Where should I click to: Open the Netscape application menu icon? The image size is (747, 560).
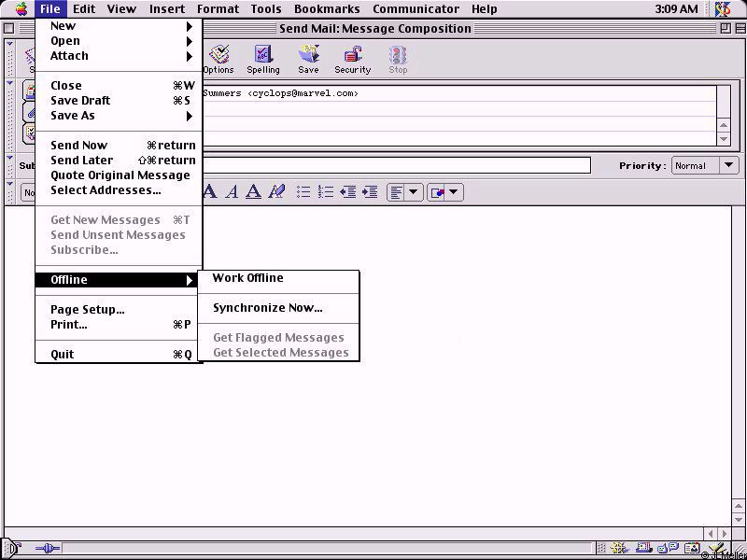pos(723,9)
